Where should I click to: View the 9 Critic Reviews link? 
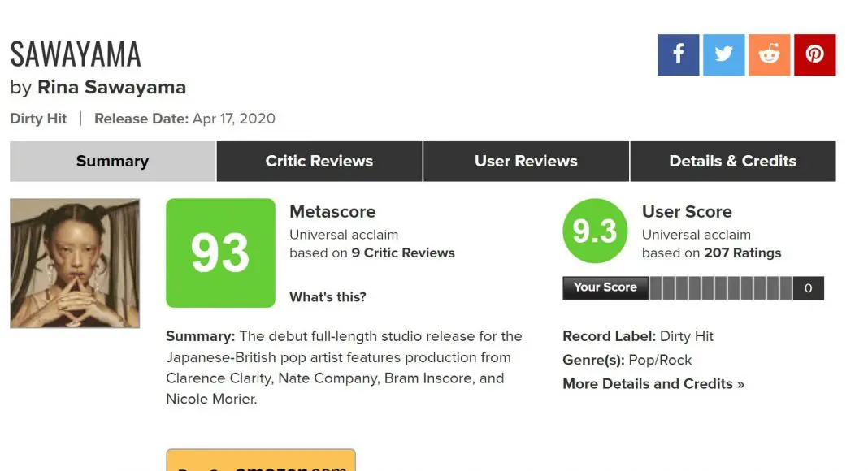403,253
